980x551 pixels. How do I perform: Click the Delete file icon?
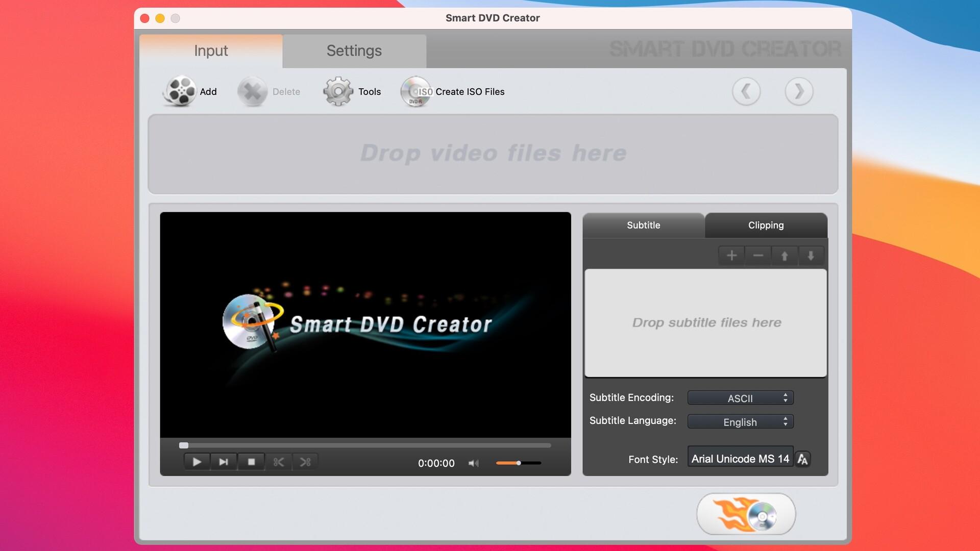pos(253,91)
